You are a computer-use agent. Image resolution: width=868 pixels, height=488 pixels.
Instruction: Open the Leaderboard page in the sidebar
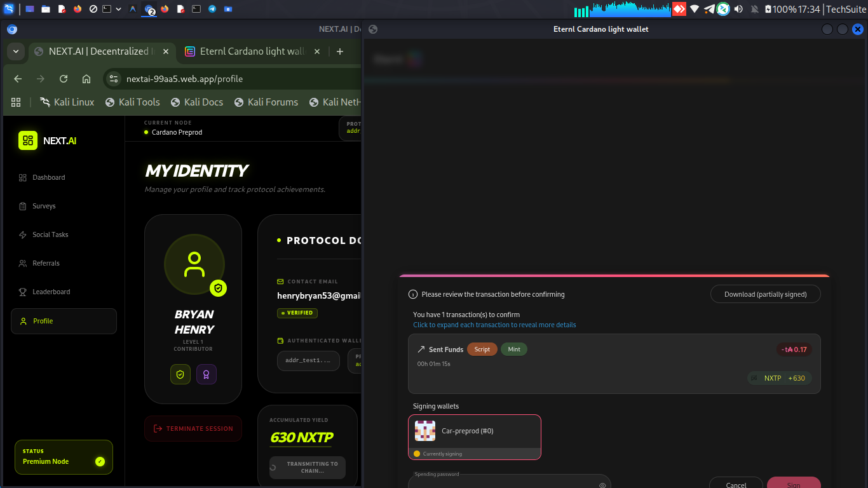[x=64, y=292]
